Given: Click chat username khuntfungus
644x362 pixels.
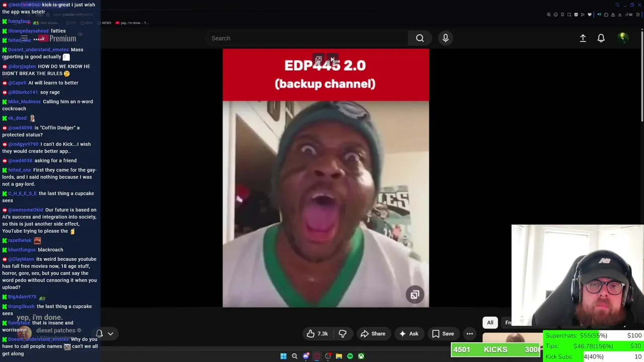Looking at the screenshot, I should (22, 249).
